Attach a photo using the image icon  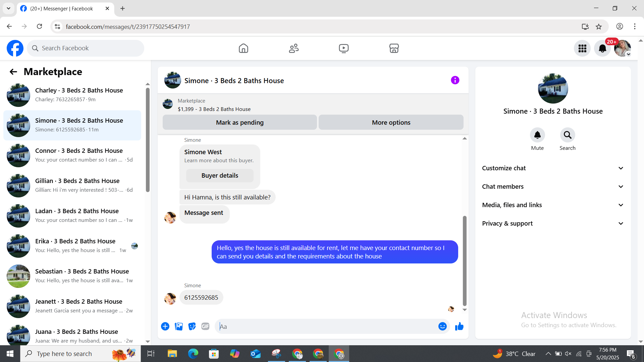pyautogui.click(x=179, y=326)
